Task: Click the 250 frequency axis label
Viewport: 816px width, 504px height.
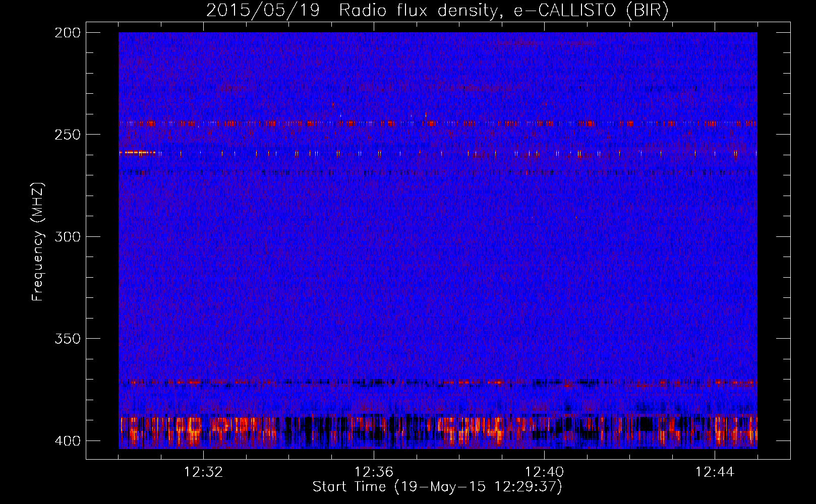Action: [68, 135]
